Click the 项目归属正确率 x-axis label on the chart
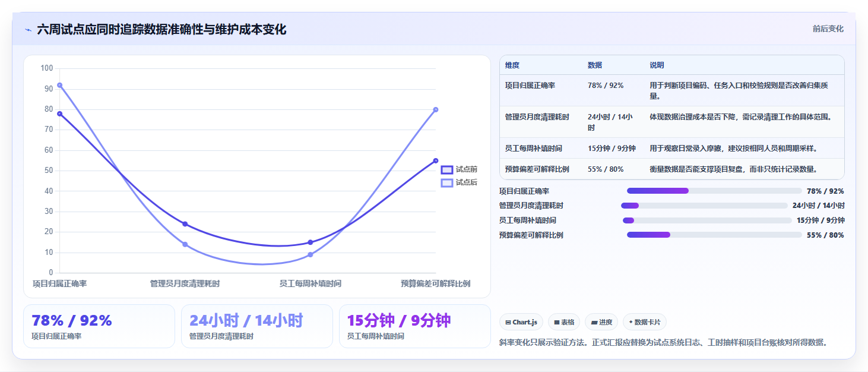868x372 pixels. [59, 284]
